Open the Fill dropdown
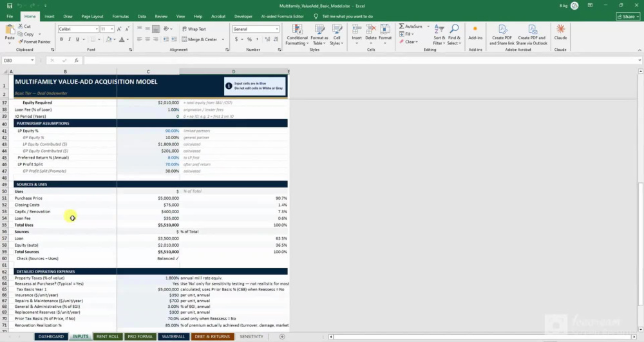Screen dimensions: 644x342 406,34
